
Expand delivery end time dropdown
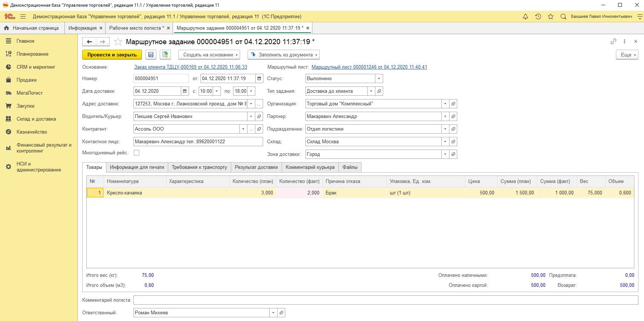point(251,91)
